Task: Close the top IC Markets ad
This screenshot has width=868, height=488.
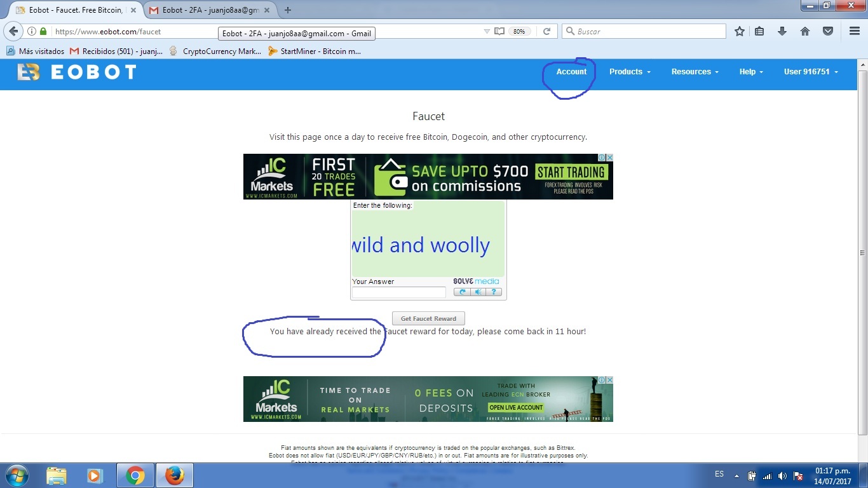Action: (609, 158)
